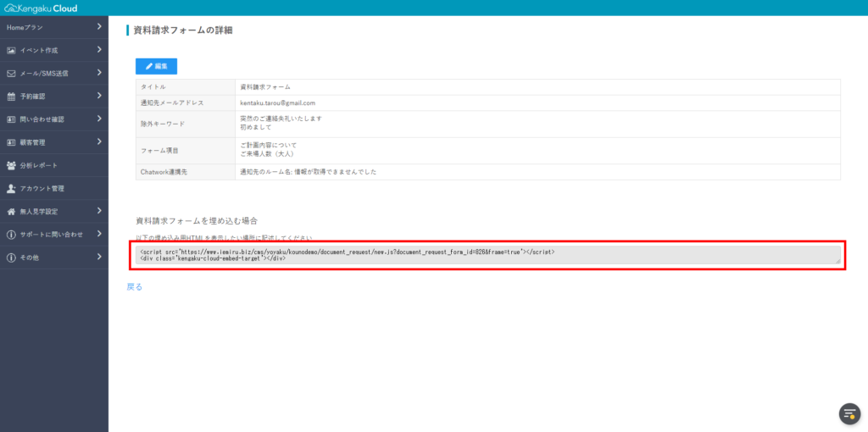
Task: Click the 通知先のルーム名 value text
Action: pos(308,172)
